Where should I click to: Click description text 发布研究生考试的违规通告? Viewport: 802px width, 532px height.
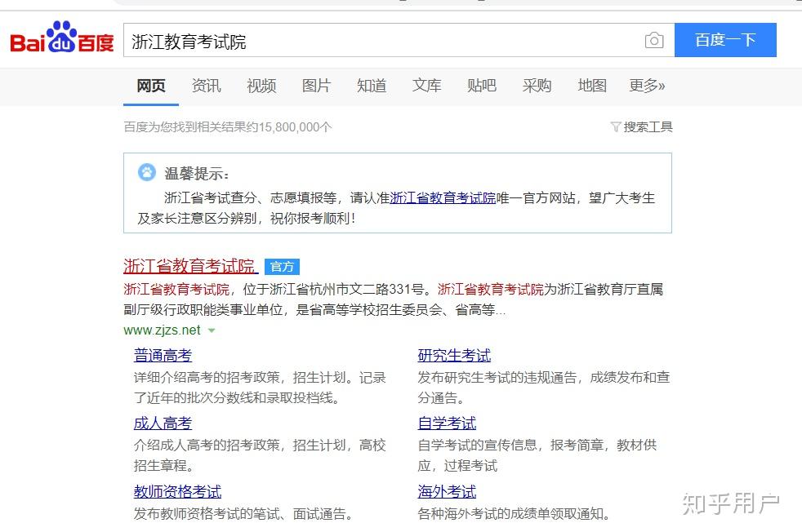tap(497, 378)
